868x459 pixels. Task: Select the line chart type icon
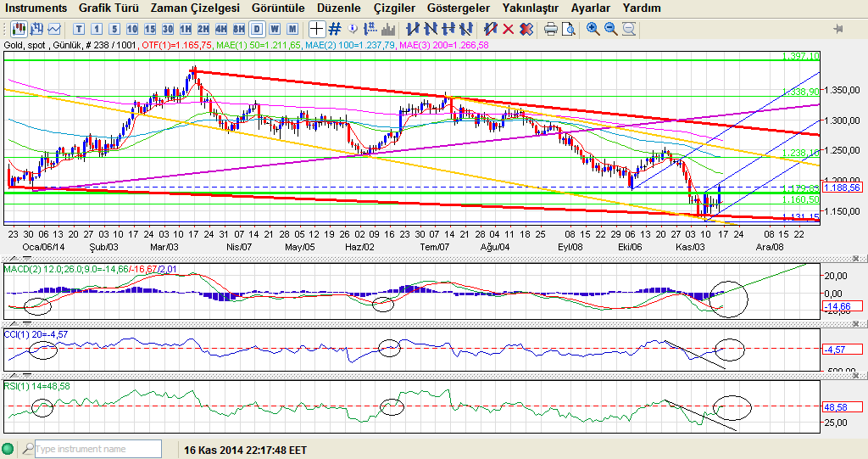click(54, 28)
